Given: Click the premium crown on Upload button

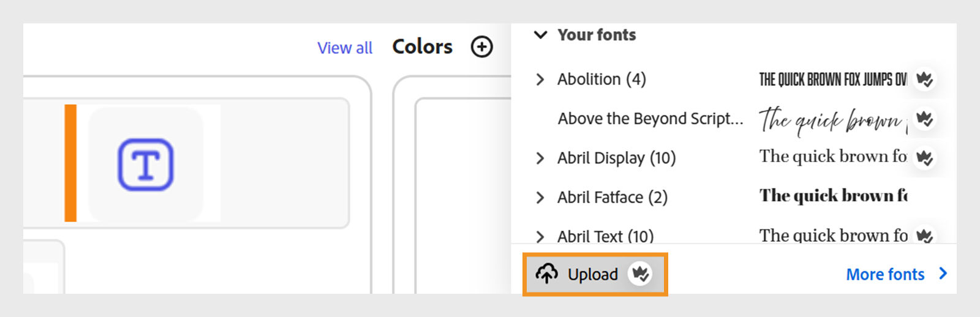Looking at the screenshot, I should pos(641,274).
